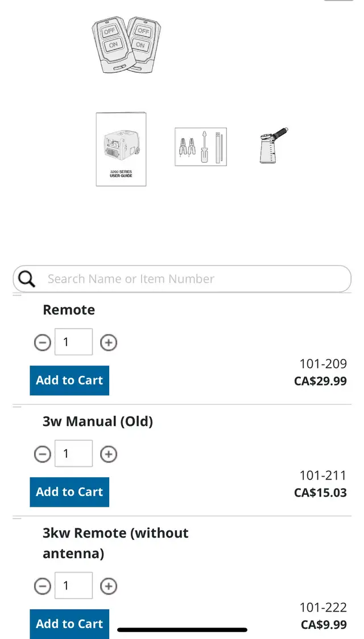Add 3kw Remote without antenna to cart
Screen dimensions: 364x639
point(69,624)
